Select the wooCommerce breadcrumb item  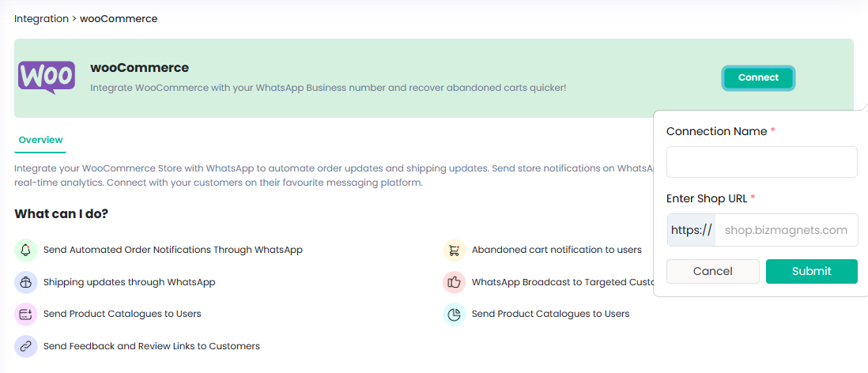[119, 18]
